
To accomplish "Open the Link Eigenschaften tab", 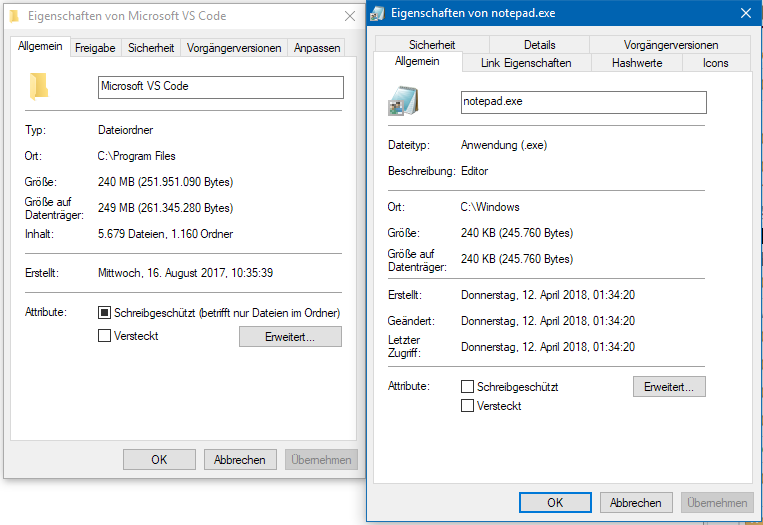I will (x=526, y=63).
